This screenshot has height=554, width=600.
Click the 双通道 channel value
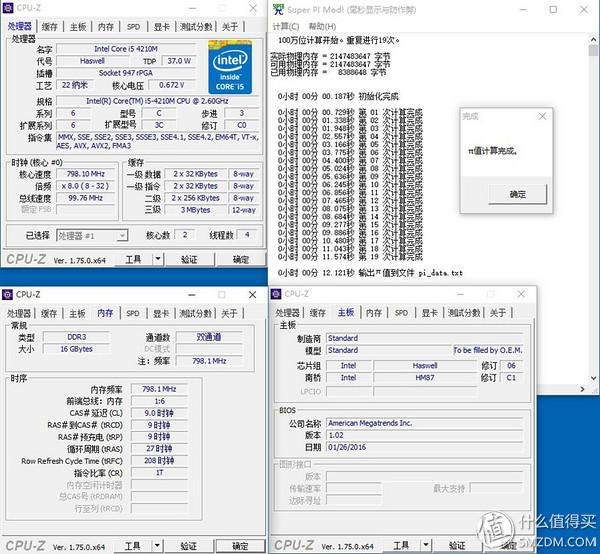point(209,337)
